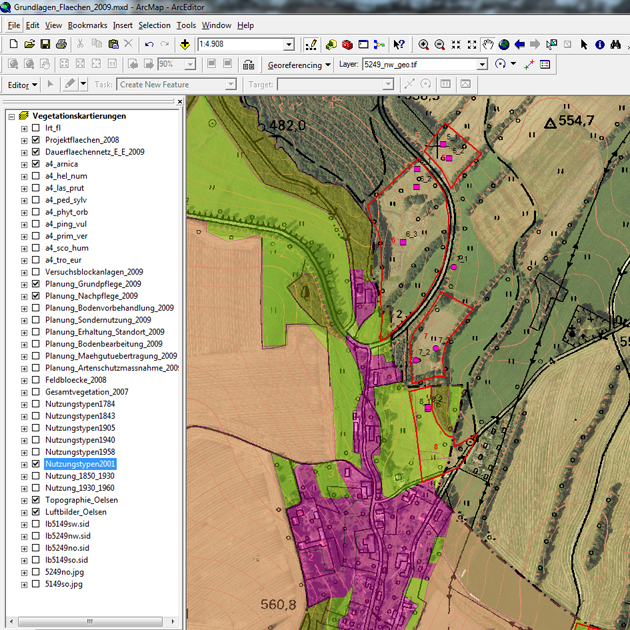The height and width of the screenshot is (630, 630).
Task: Click the yellow Add Data button
Action: pyautogui.click(x=185, y=44)
